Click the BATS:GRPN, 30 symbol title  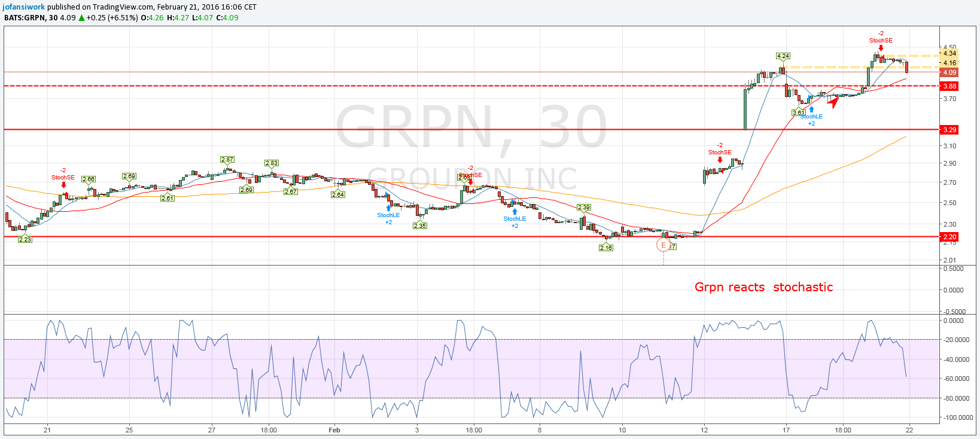click(x=31, y=18)
